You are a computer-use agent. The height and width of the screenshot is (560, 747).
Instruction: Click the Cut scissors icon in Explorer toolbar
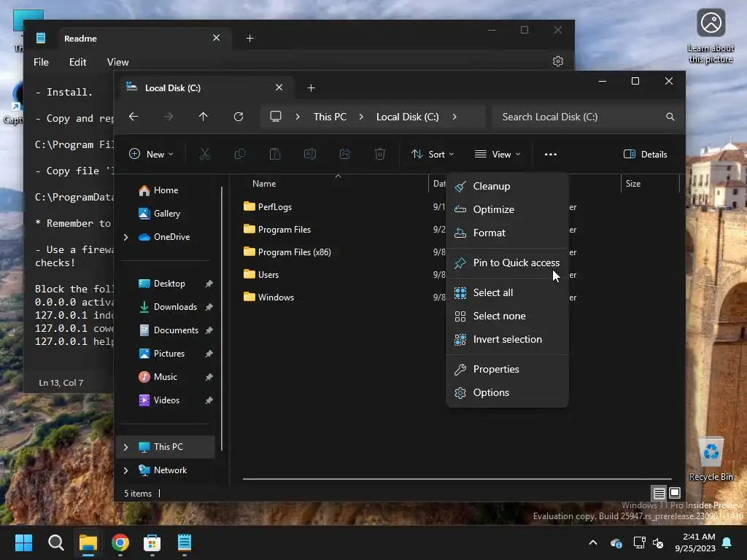(205, 155)
